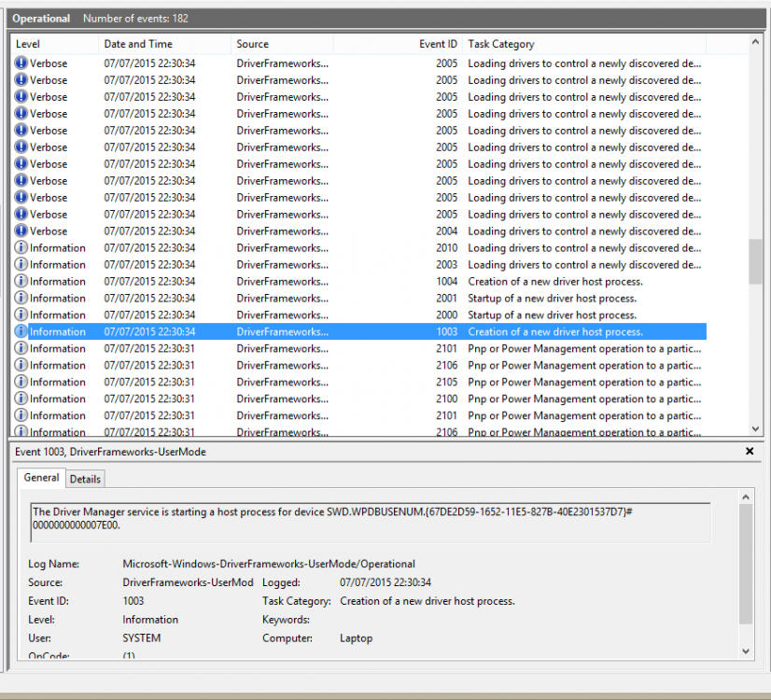Click the Information icon for event 2100
Viewport: 771px width, 700px height.
(x=21, y=399)
